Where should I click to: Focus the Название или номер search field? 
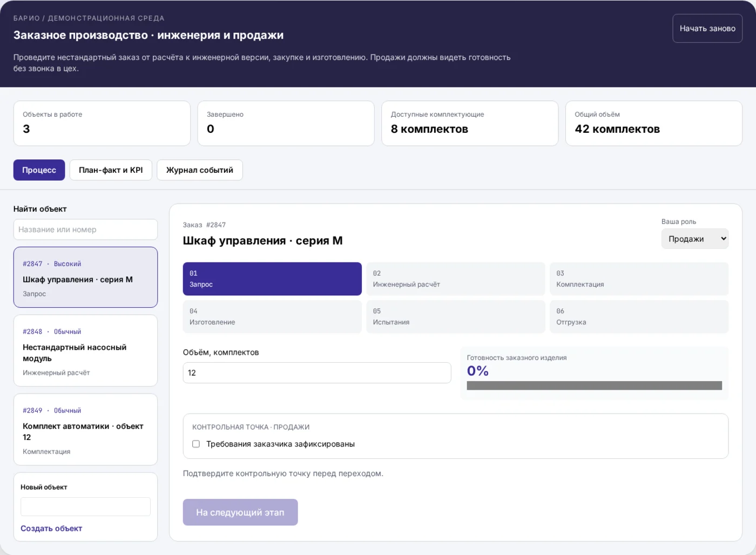point(85,229)
